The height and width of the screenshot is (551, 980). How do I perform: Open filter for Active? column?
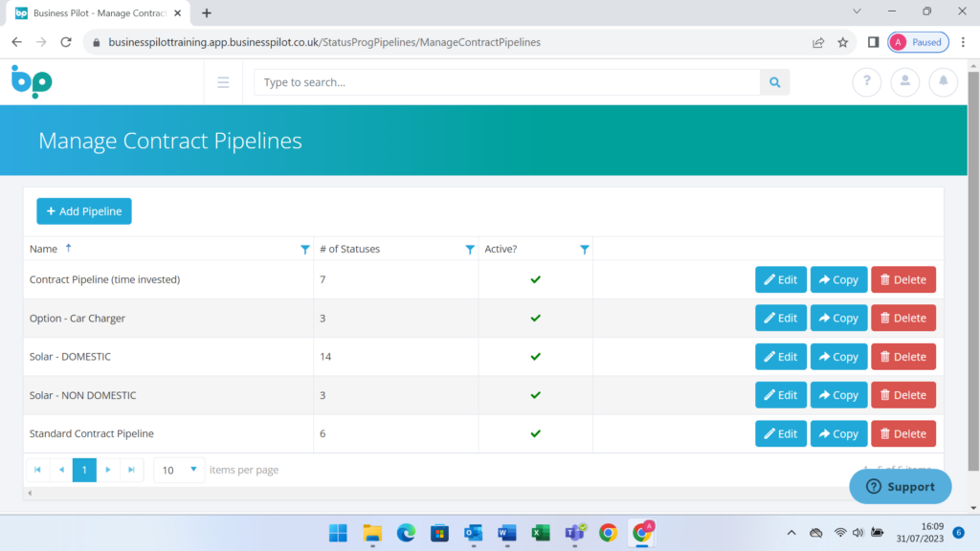pyautogui.click(x=584, y=250)
